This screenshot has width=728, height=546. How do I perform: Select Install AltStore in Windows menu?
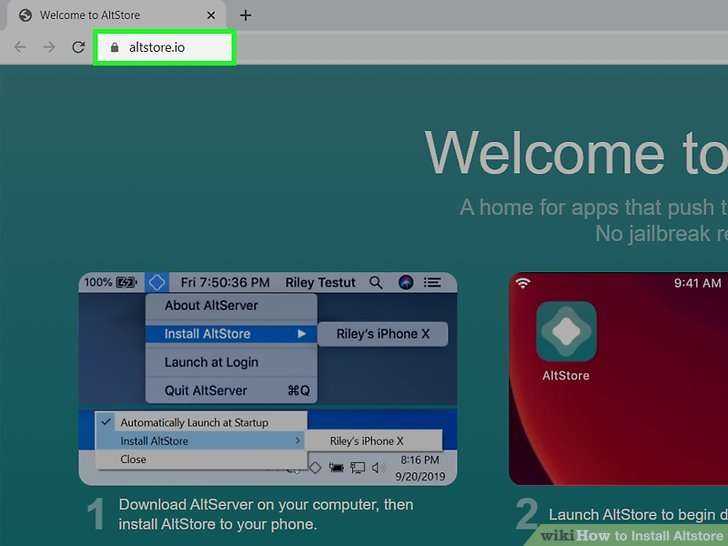pyautogui.click(x=201, y=441)
